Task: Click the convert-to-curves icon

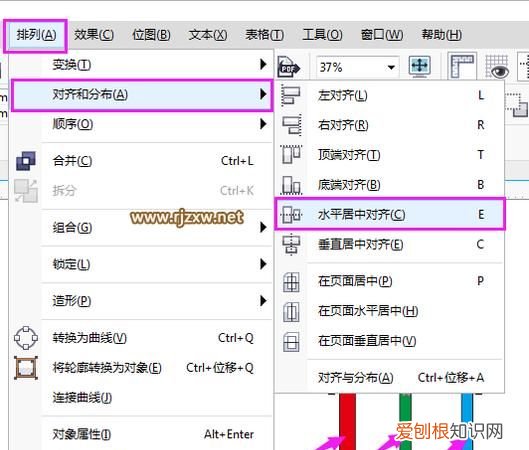Action: coord(26,338)
